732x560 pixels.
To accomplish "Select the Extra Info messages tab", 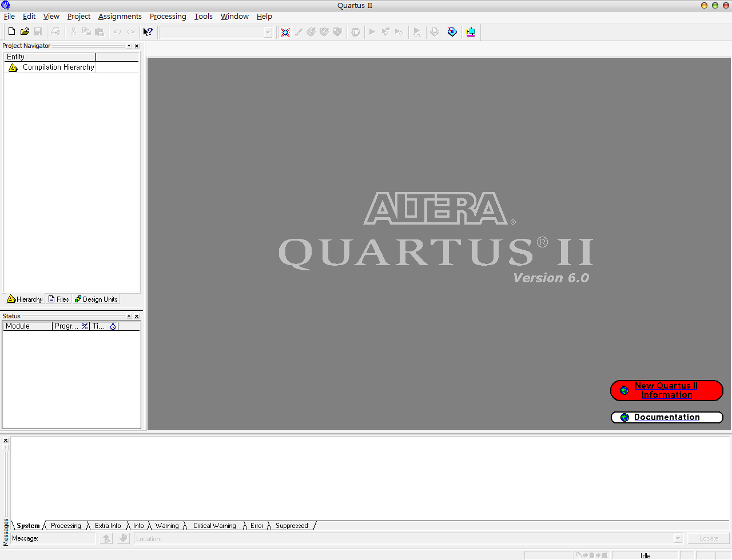I will point(108,526).
